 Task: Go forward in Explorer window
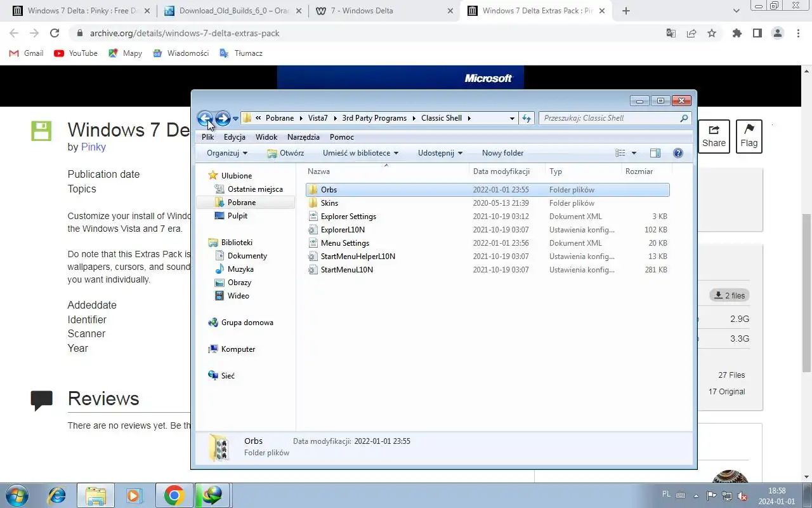click(223, 118)
